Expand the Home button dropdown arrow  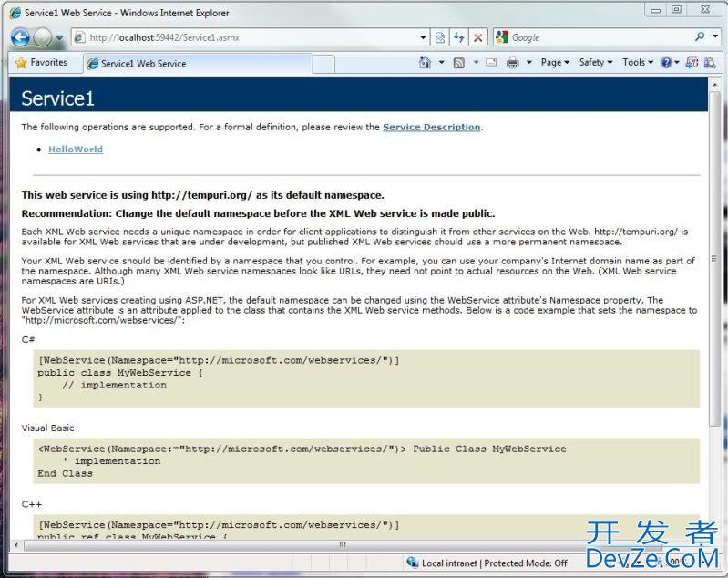[441, 62]
